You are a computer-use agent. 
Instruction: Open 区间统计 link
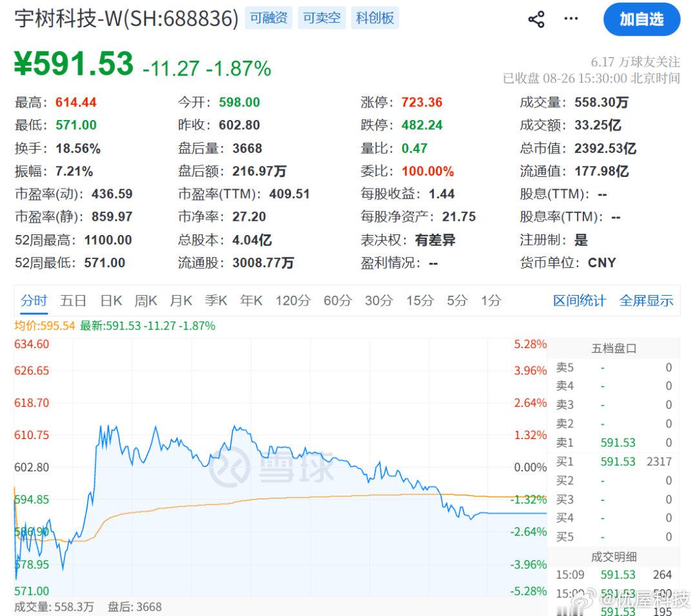tap(579, 301)
